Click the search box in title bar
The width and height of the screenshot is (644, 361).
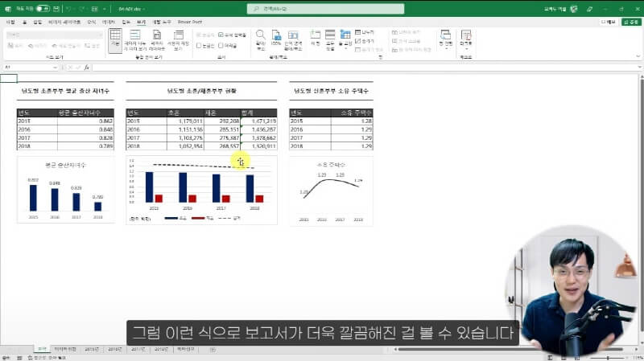(x=325, y=9)
